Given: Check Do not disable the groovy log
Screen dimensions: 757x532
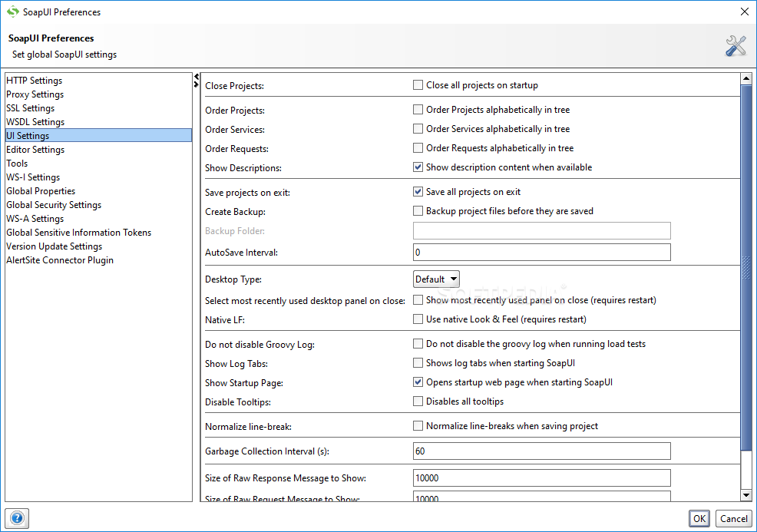Looking at the screenshot, I should coord(418,344).
